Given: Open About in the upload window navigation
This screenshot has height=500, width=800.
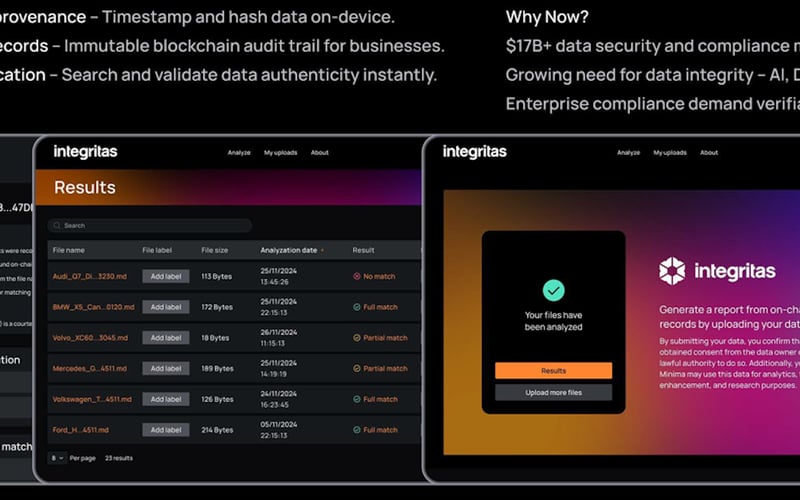Looking at the screenshot, I should (709, 153).
